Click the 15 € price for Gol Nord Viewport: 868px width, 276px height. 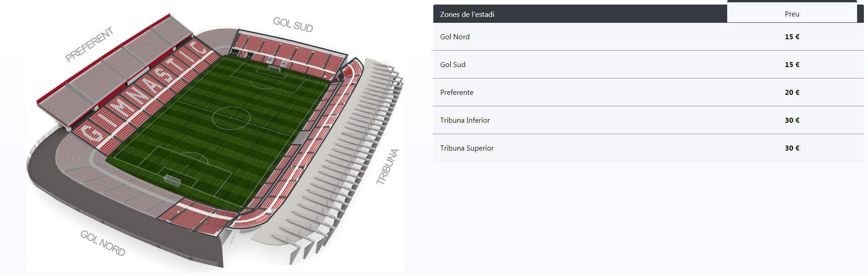coord(792,37)
